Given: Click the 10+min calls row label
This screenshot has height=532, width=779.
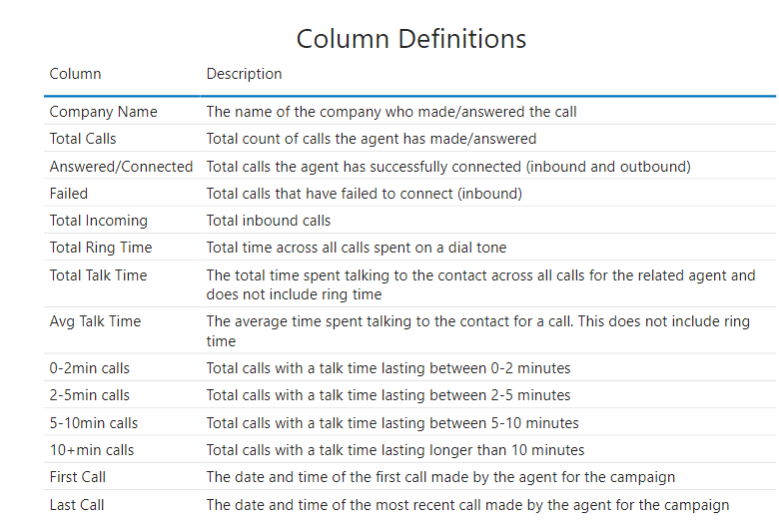Looking at the screenshot, I should click(x=92, y=450).
